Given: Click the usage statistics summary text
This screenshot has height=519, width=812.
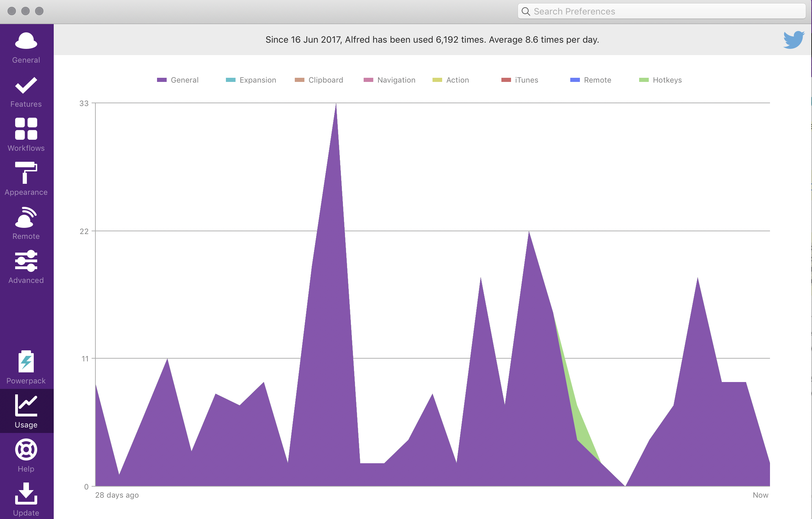Looking at the screenshot, I should click(x=432, y=40).
